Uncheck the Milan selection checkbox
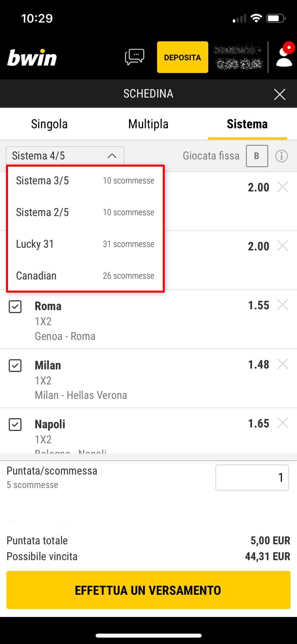The width and height of the screenshot is (297, 644). (15, 366)
